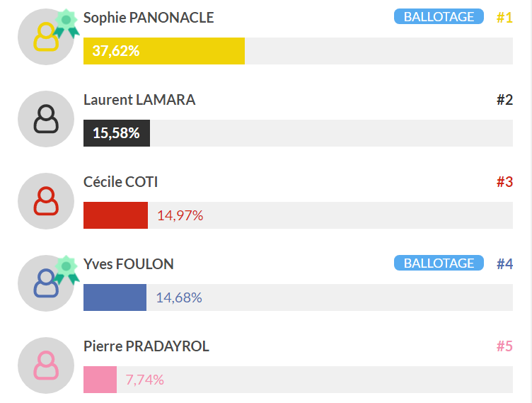Image resolution: width=532 pixels, height=403 pixels.
Task: Click Pierre PRADAYROL's pink avatar icon
Action: pos(46,365)
